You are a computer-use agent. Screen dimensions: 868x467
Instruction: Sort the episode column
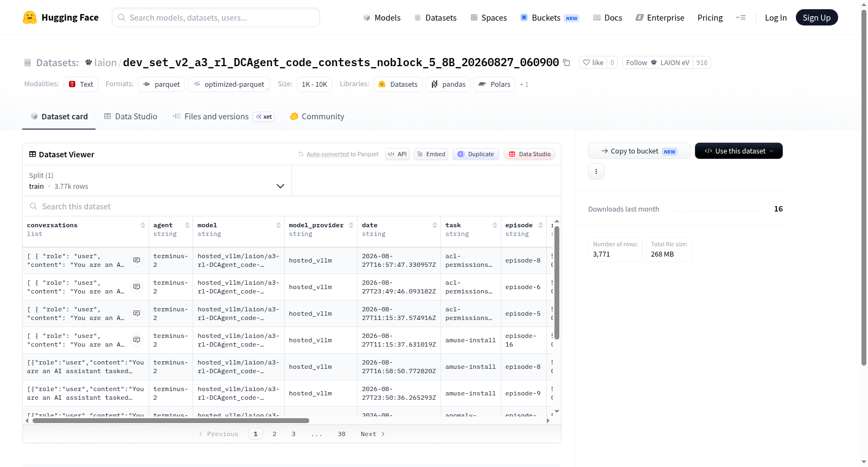click(x=540, y=225)
